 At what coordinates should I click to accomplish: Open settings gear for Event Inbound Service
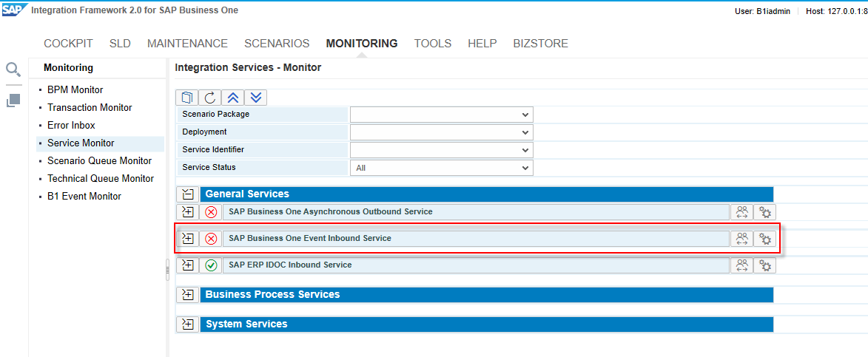(765, 239)
